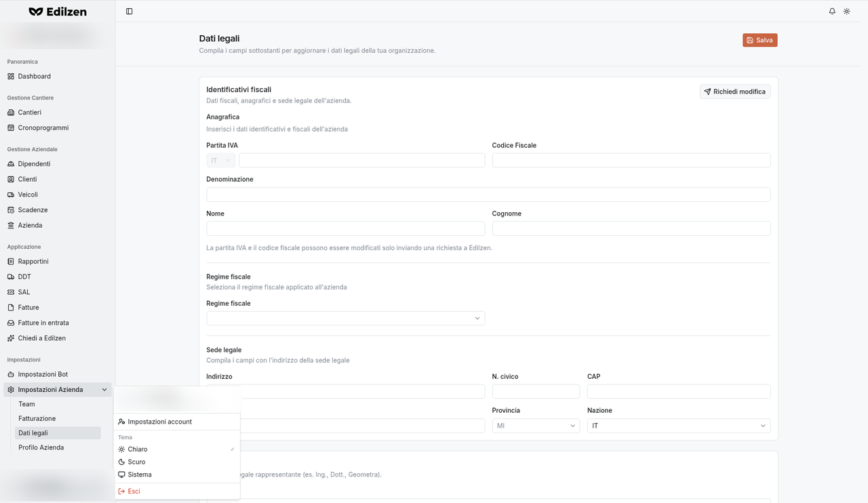This screenshot has width=868, height=503.
Task: Click the N. civico field
Action: click(x=536, y=391)
